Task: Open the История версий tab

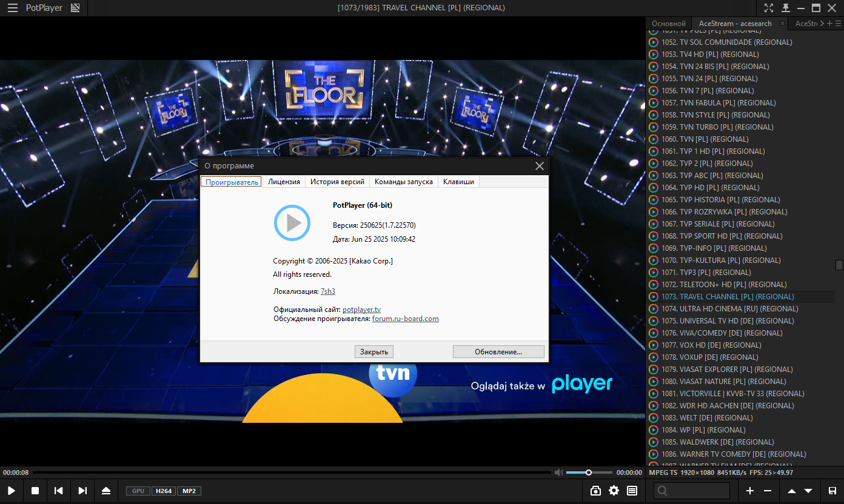Action: (x=337, y=182)
